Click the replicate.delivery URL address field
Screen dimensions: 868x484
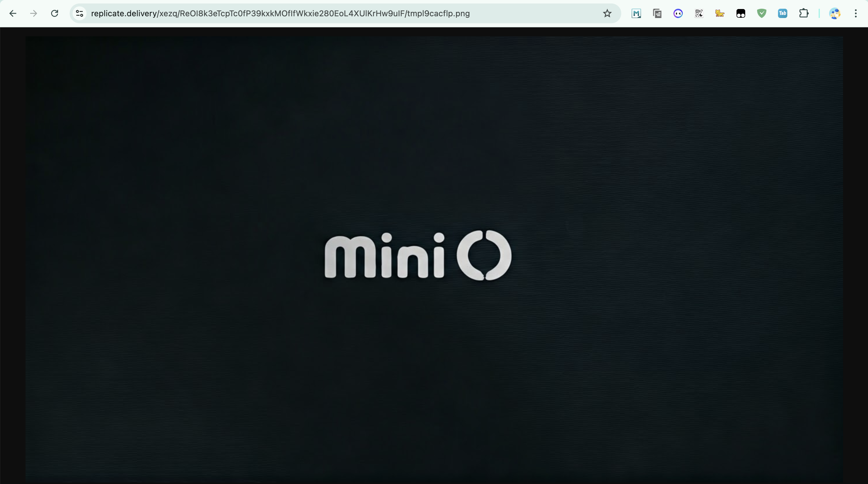[280, 13]
